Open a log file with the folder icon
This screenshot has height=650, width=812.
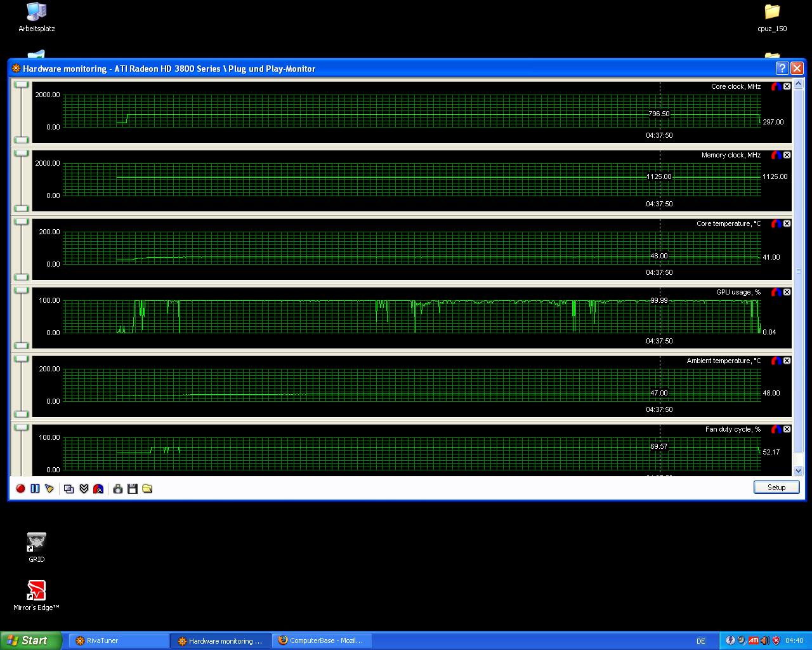(147, 488)
